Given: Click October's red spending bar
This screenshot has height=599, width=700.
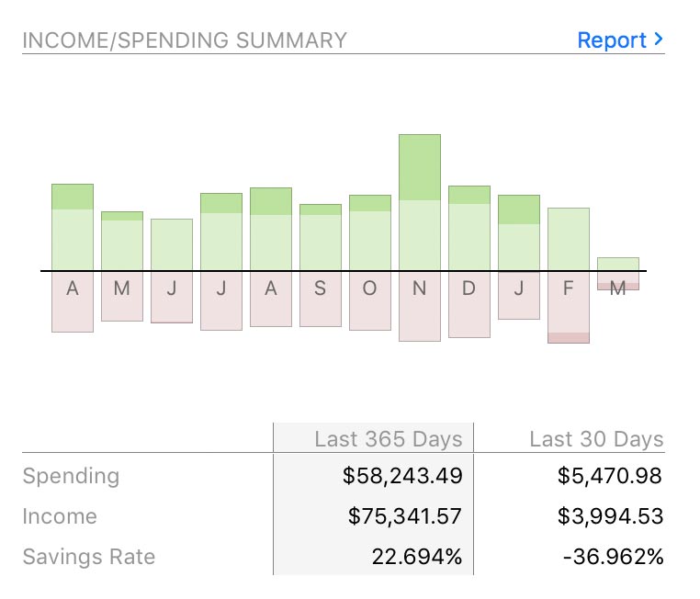Looking at the screenshot, I should pos(370,301).
